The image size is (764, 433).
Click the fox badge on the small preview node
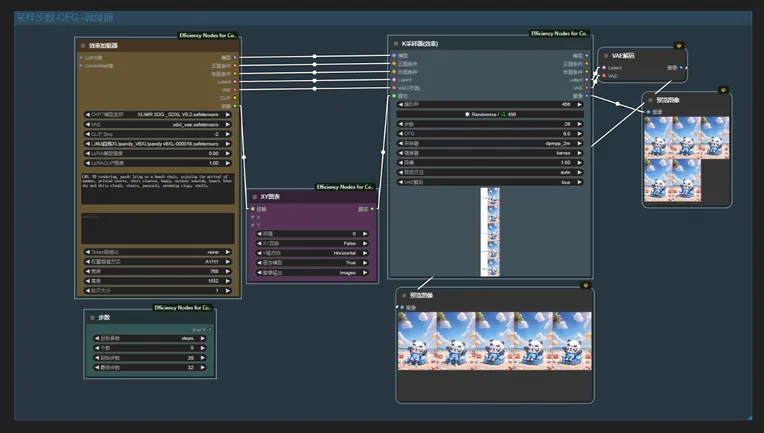pyautogui.click(x=723, y=90)
